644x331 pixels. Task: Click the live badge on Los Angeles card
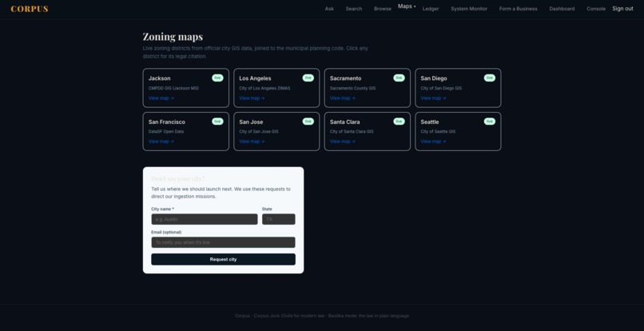click(x=308, y=78)
